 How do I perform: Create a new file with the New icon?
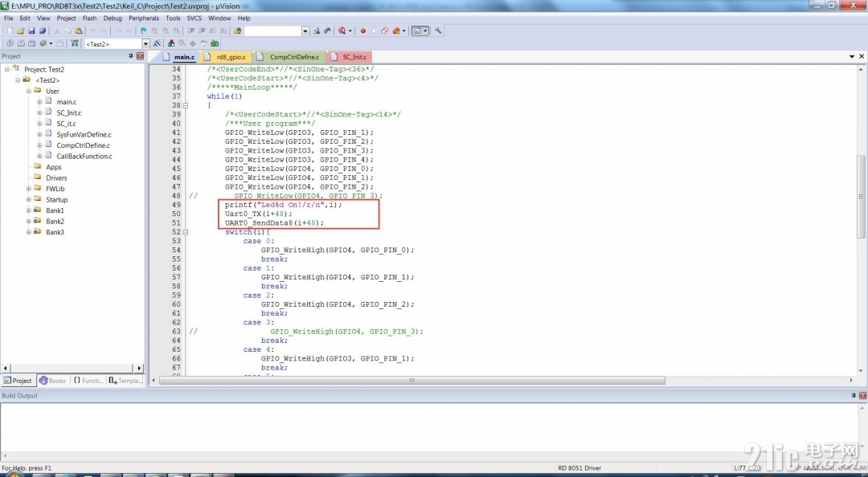10,31
